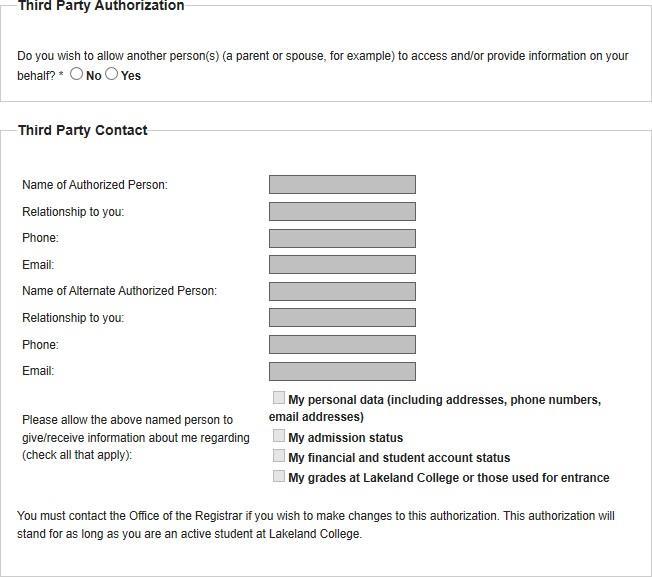This screenshot has width=652, height=577.
Task: Select the No radio button
Action: (77, 74)
